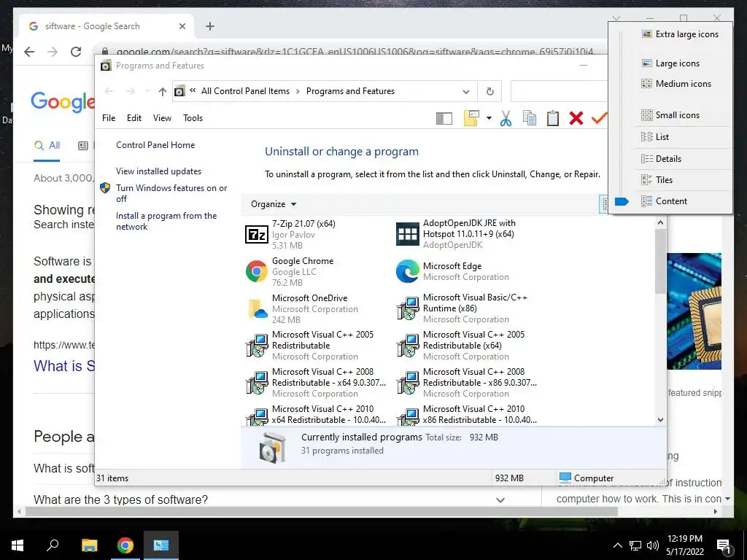
Task: Click the Chrome icon in taskbar
Action: 125,545
